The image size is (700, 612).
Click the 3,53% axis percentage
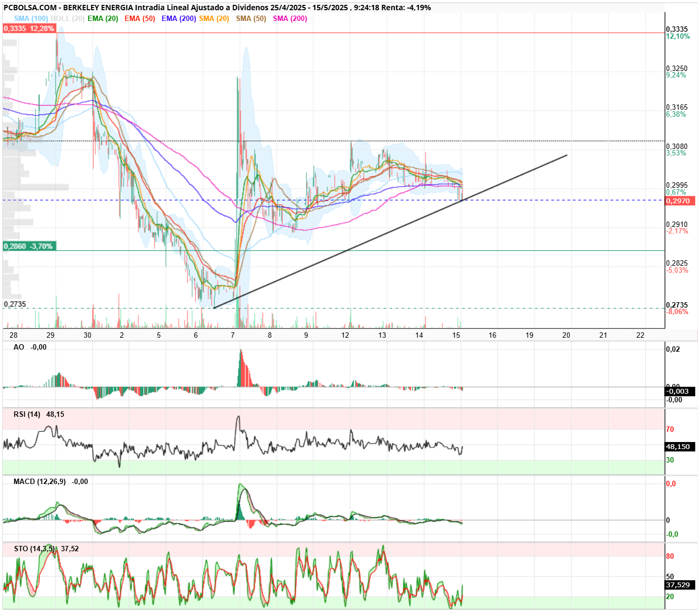tap(676, 153)
